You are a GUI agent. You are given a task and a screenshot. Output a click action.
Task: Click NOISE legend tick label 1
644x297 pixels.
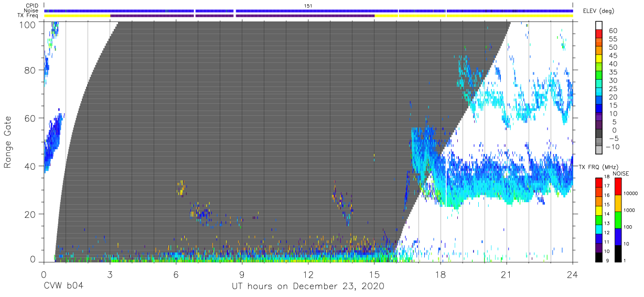626,260
